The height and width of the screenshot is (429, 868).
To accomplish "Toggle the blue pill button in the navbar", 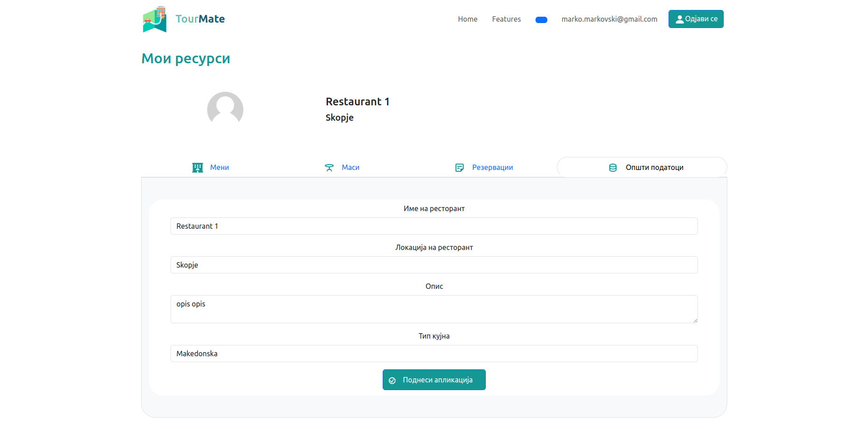I will [x=541, y=20].
